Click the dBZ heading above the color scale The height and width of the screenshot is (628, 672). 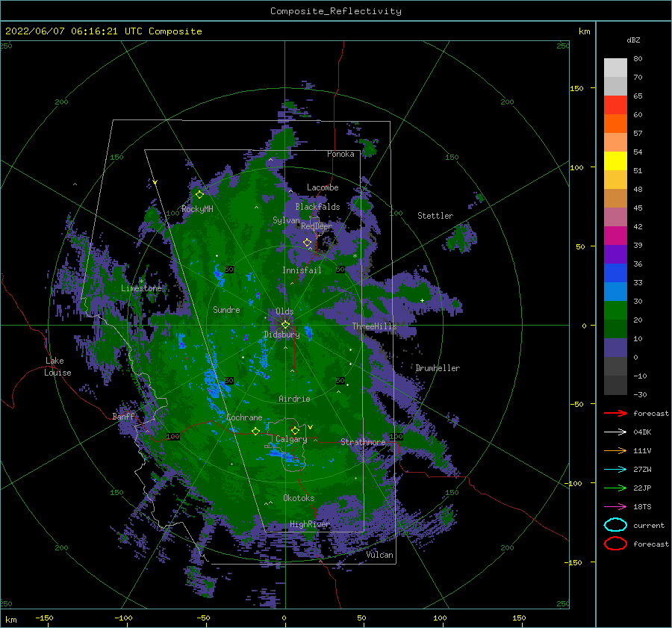coord(633,40)
